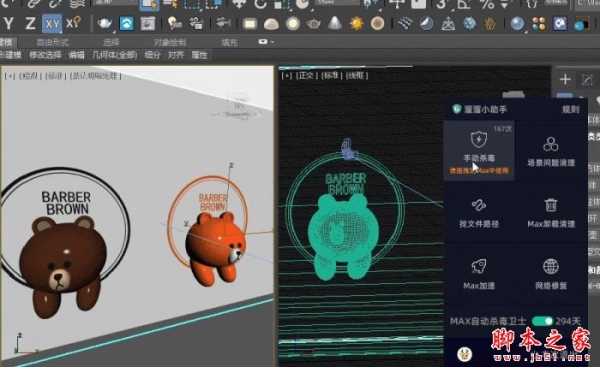Click the camera with panel icon
Image resolution: width=600 pixels, height=367 pixels.
click(196, 24)
